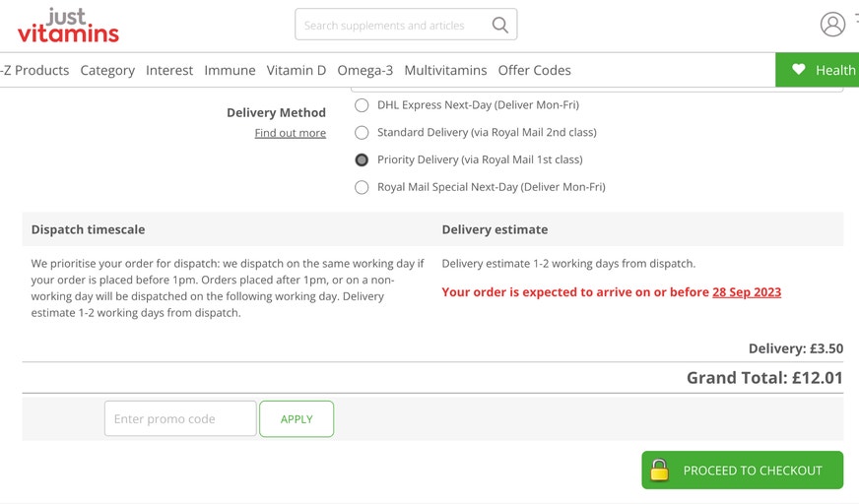The height and width of the screenshot is (504, 859).
Task: Click the 28 Sep 2023 date link
Action: [747, 292]
